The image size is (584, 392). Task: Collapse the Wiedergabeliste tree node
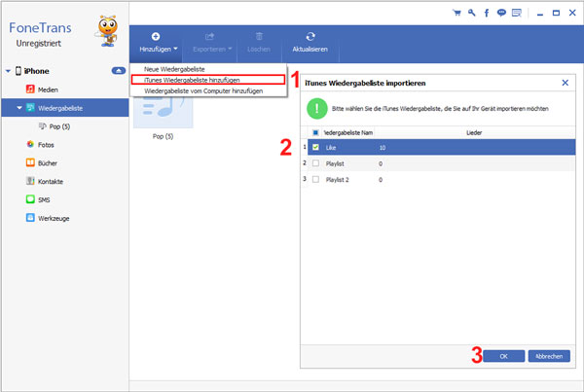point(18,108)
